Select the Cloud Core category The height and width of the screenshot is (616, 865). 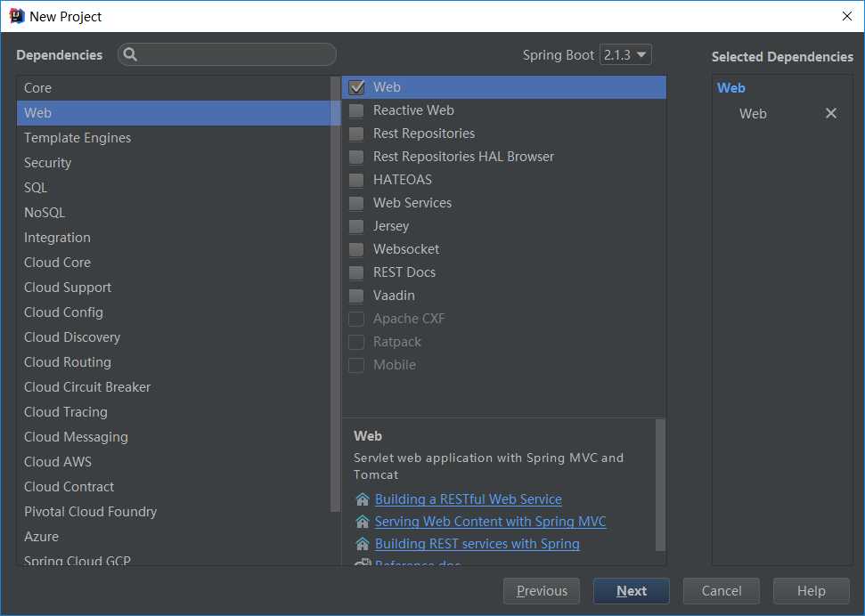point(173,263)
